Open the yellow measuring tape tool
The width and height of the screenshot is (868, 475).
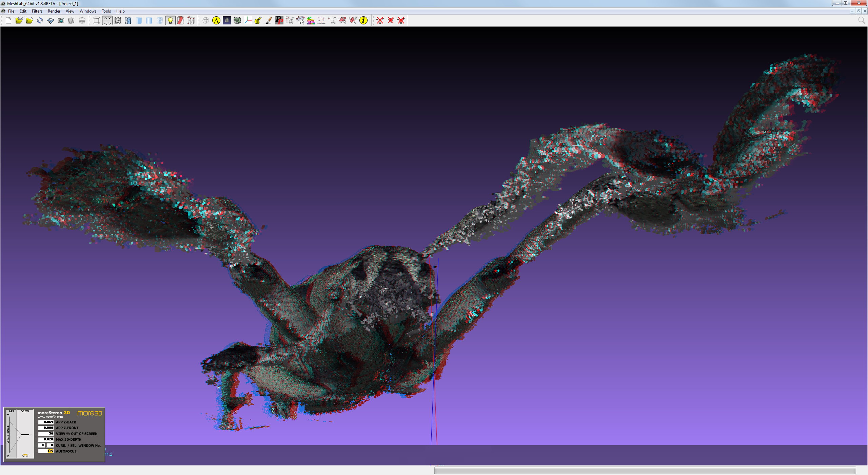[x=258, y=21]
